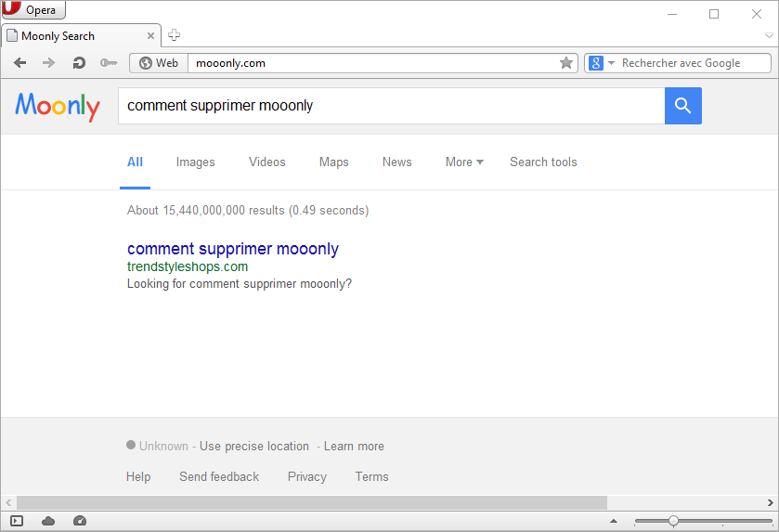Open the Opera Link cloud icon

point(48,521)
